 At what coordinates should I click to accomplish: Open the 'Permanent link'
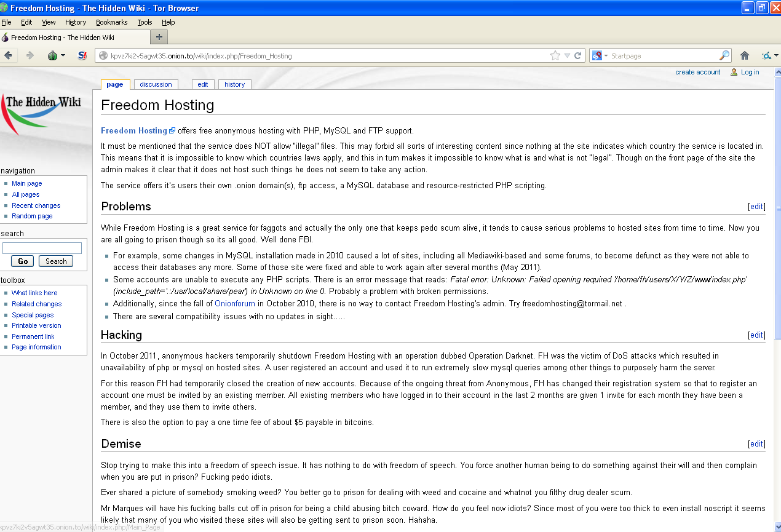tap(33, 336)
